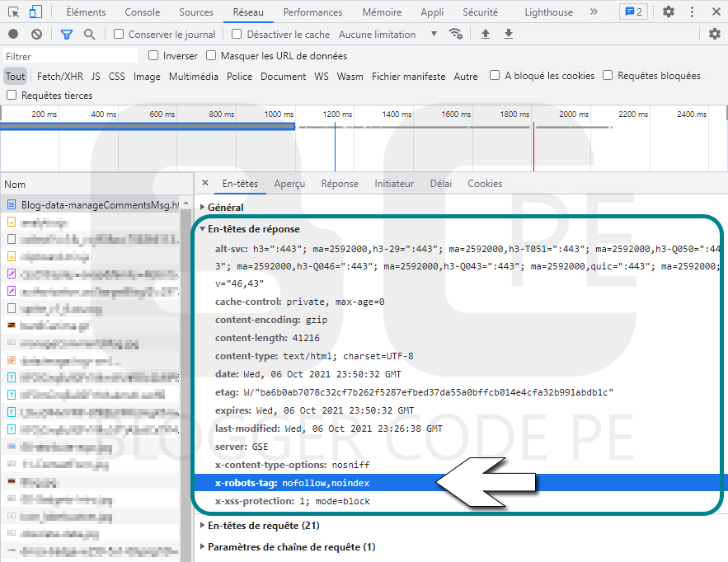
Task: Filter requests by WS
Action: click(322, 76)
